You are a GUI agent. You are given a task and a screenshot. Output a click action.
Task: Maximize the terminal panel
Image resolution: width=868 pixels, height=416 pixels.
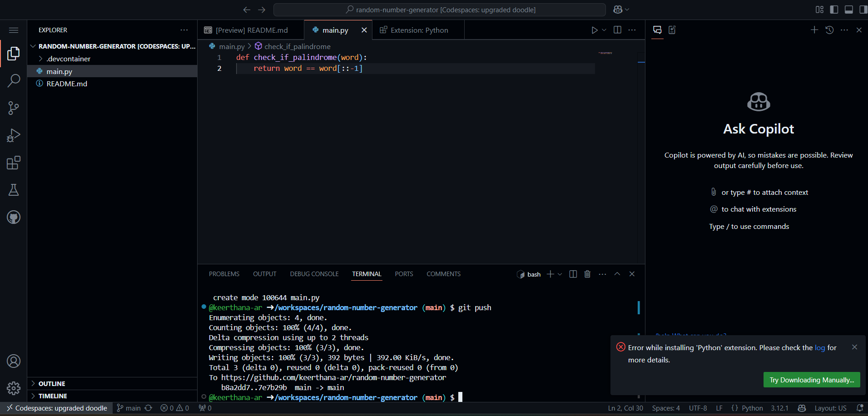[x=617, y=274]
